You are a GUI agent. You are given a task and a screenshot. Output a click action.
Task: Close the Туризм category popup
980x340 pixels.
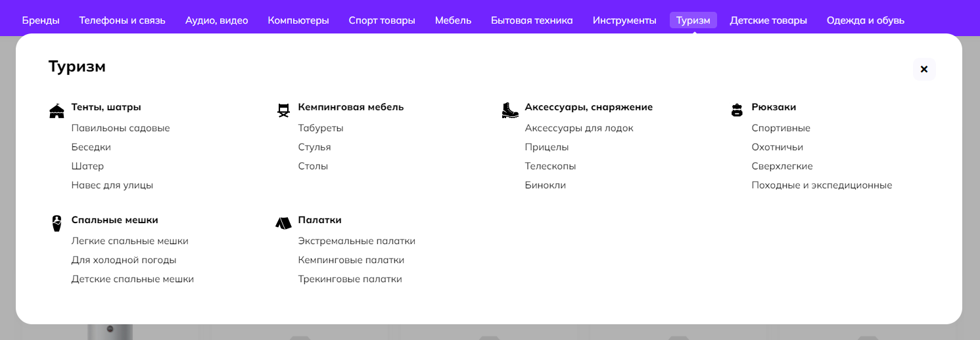[x=923, y=69]
